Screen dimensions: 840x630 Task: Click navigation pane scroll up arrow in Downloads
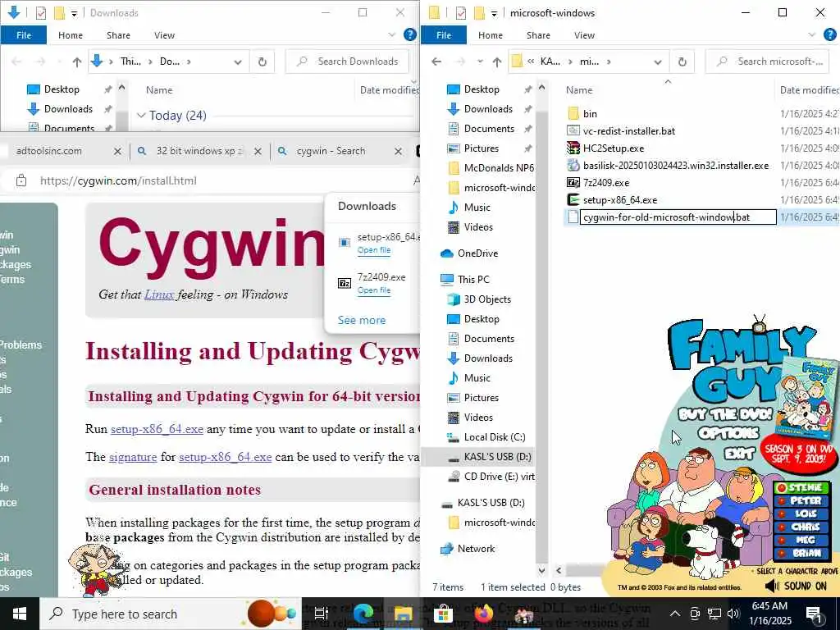(121, 87)
